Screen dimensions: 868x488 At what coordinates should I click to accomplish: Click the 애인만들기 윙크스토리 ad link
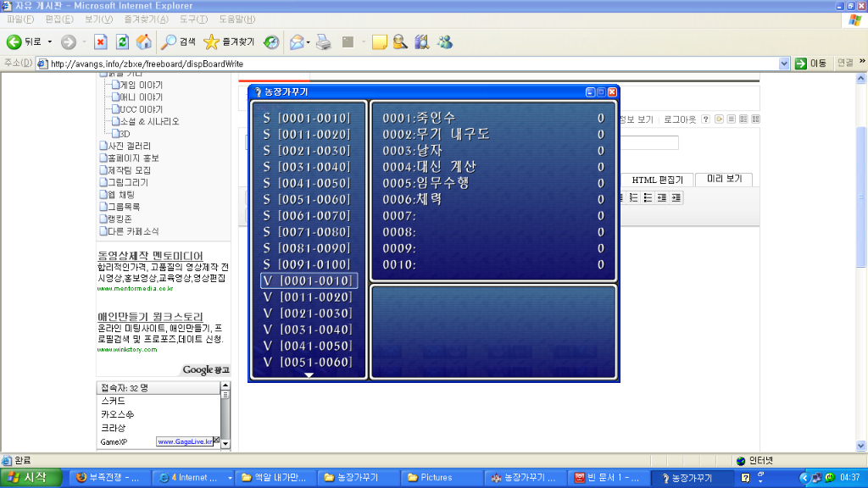point(151,317)
